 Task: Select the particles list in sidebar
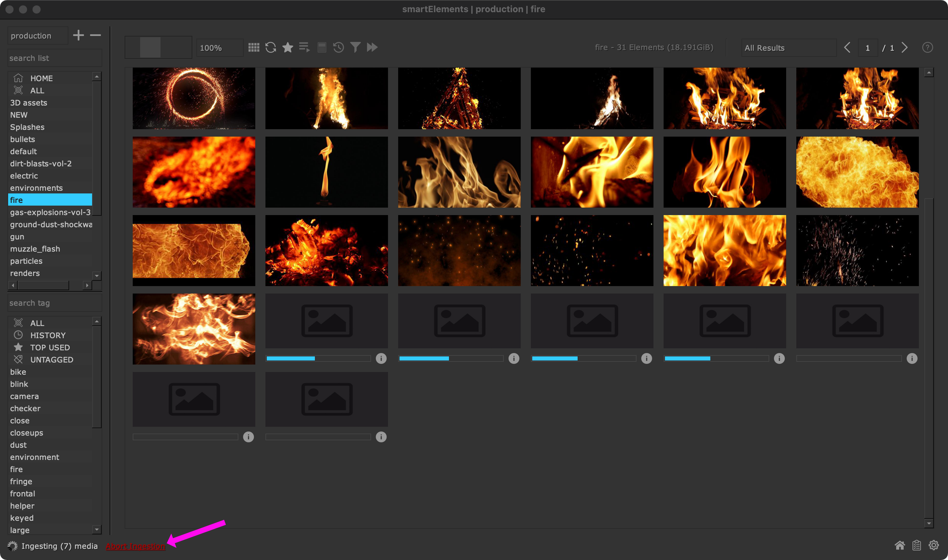coord(26,261)
